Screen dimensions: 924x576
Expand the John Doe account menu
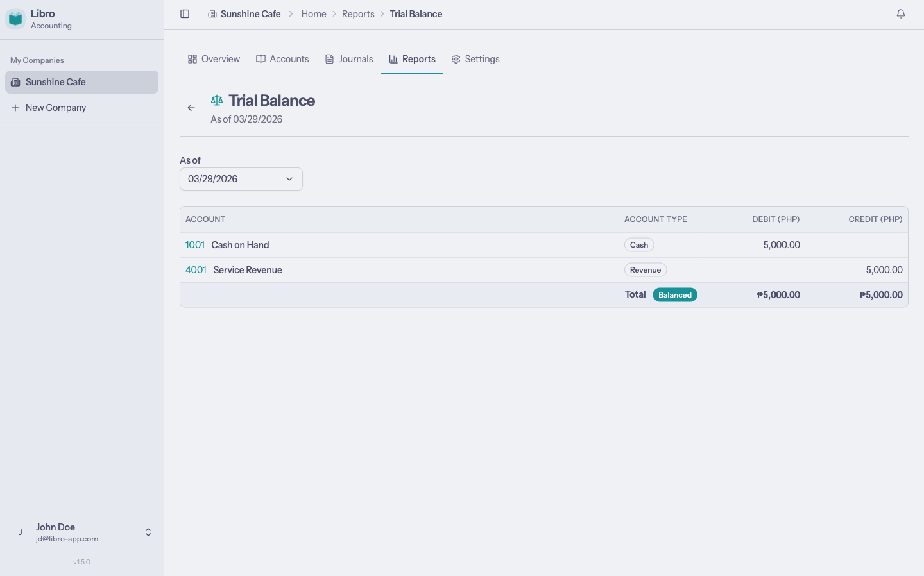[x=148, y=532]
